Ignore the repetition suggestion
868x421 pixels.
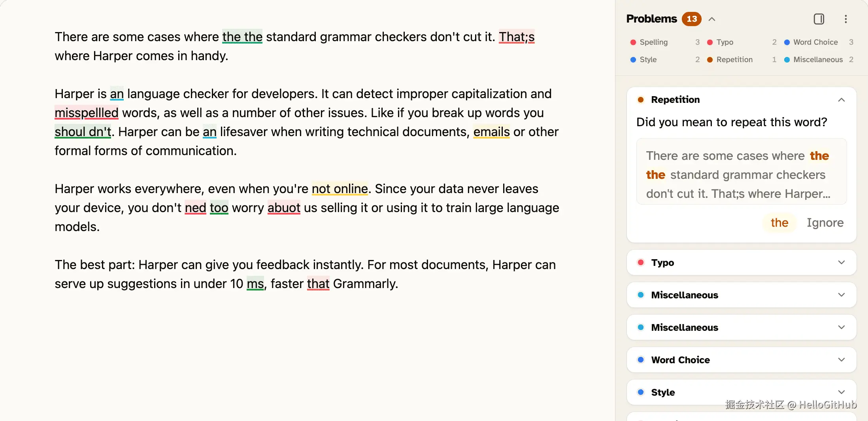[x=825, y=223]
